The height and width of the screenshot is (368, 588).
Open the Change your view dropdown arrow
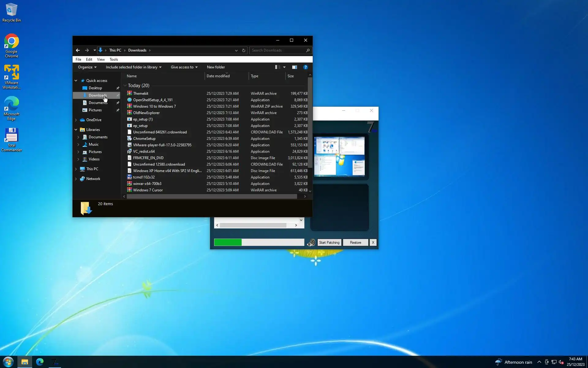(x=284, y=67)
